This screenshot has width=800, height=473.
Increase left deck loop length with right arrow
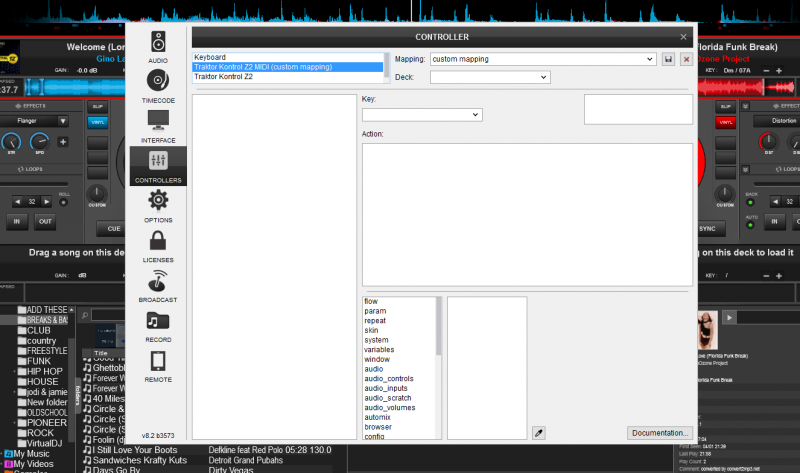pos(46,202)
